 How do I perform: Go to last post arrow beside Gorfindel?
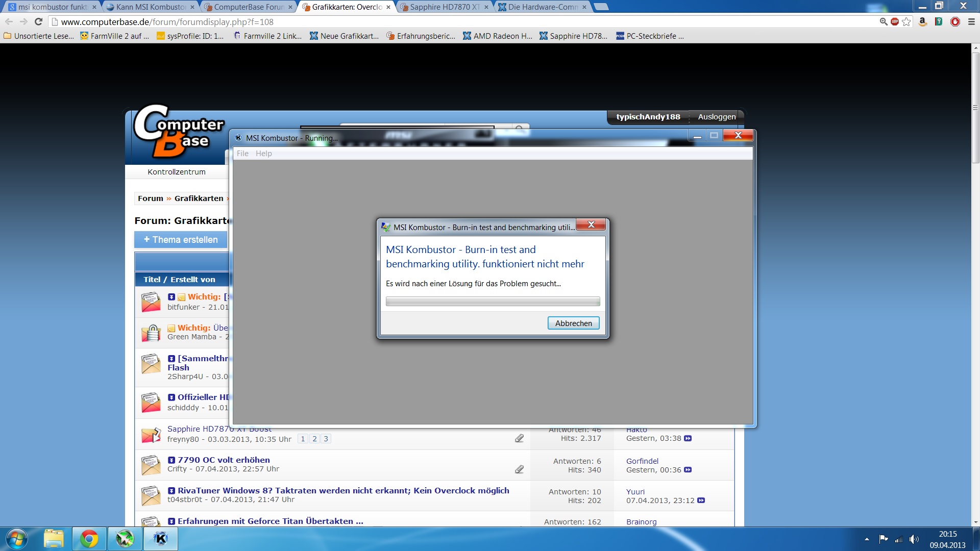point(688,470)
